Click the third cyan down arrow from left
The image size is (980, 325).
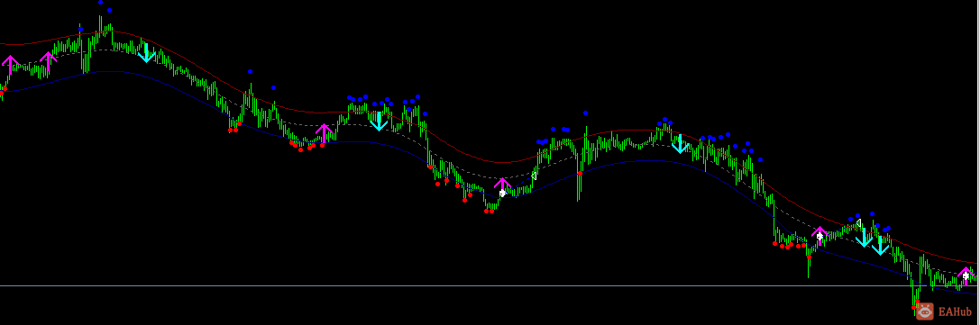(x=680, y=144)
